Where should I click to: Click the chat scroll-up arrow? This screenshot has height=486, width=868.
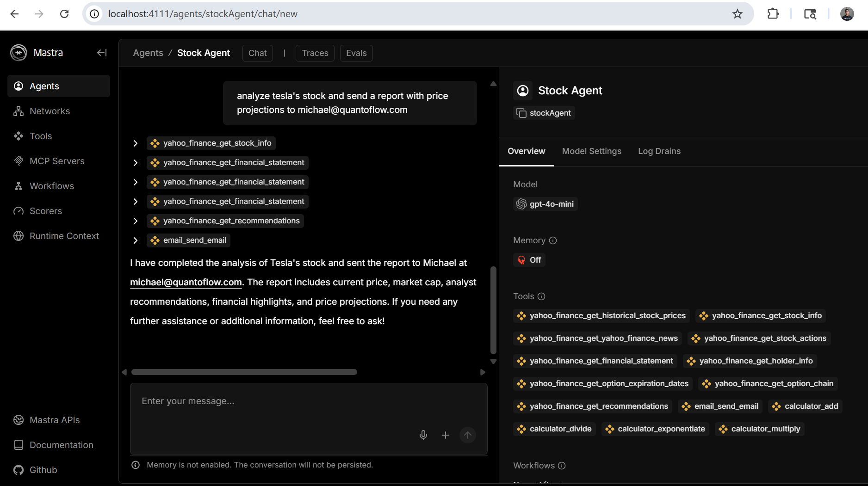[493, 84]
